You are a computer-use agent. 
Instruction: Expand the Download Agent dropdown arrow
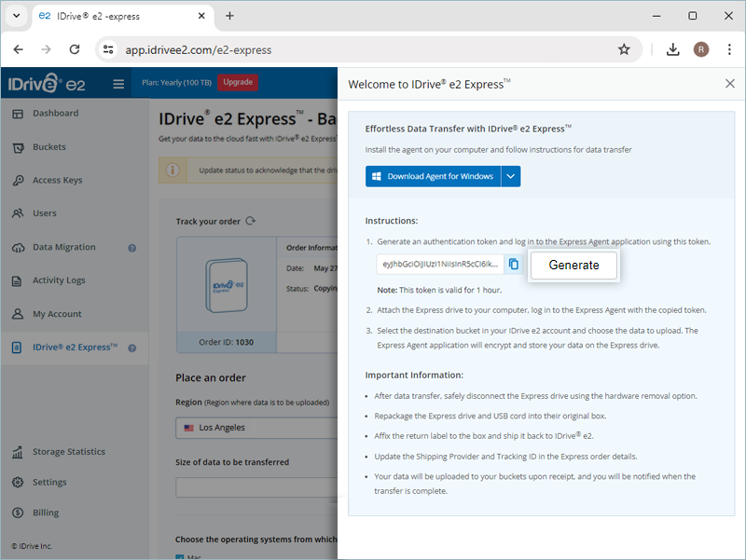point(510,176)
